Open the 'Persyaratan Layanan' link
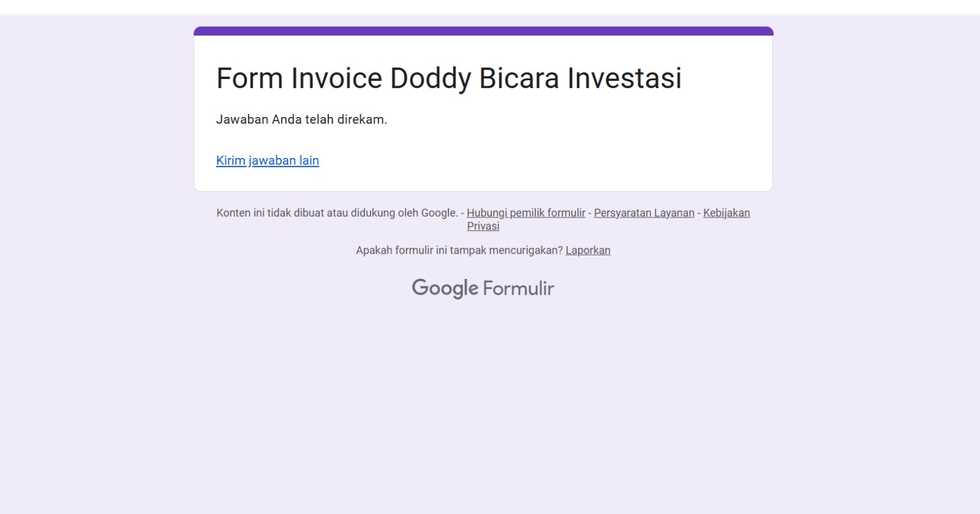The image size is (980, 514). click(644, 213)
